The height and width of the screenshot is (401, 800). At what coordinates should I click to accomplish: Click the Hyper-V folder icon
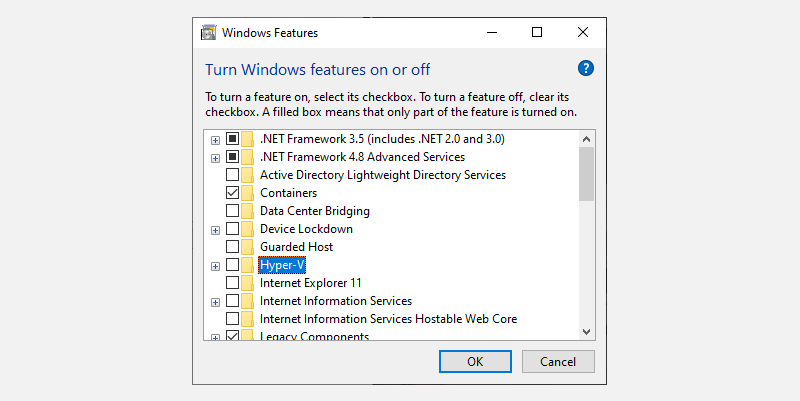247,265
